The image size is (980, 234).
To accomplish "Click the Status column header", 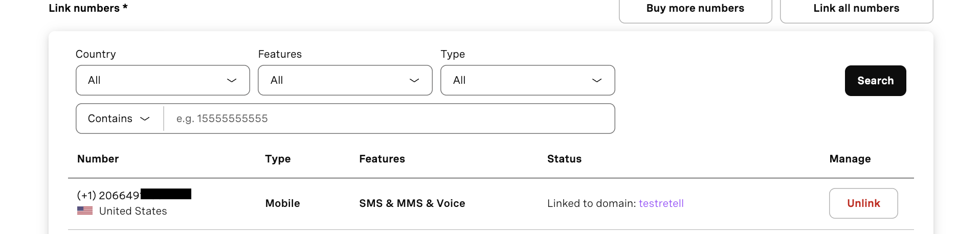I will tap(564, 159).
